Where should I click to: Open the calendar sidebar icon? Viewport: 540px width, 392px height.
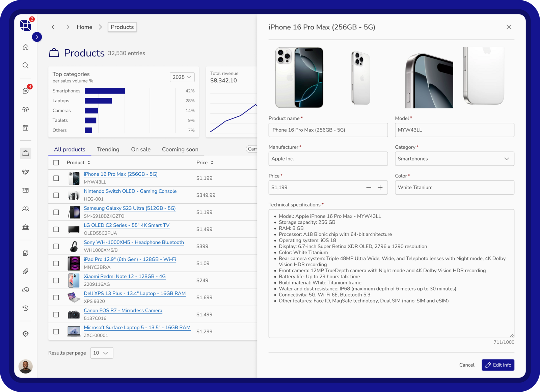26,128
